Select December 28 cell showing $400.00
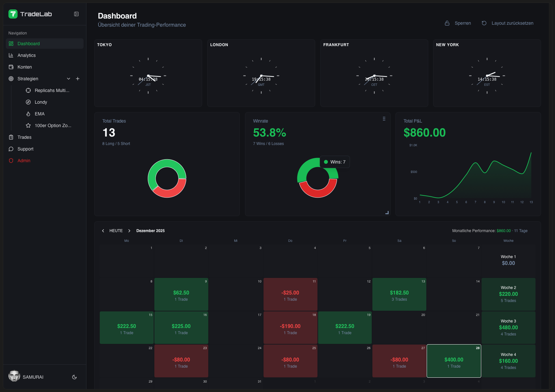This screenshot has height=392, width=555. [x=454, y=361]
